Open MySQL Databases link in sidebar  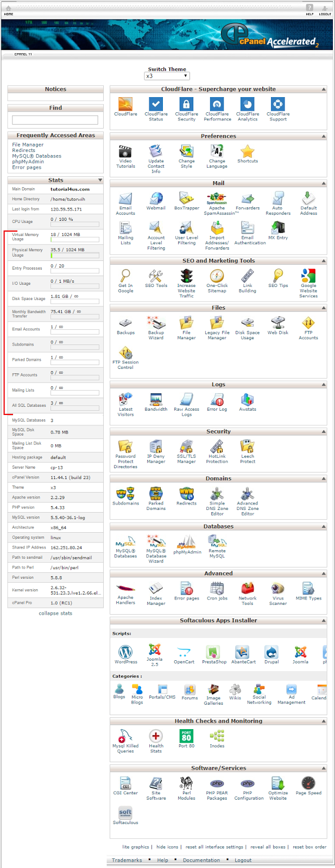(x=36, y=156)
